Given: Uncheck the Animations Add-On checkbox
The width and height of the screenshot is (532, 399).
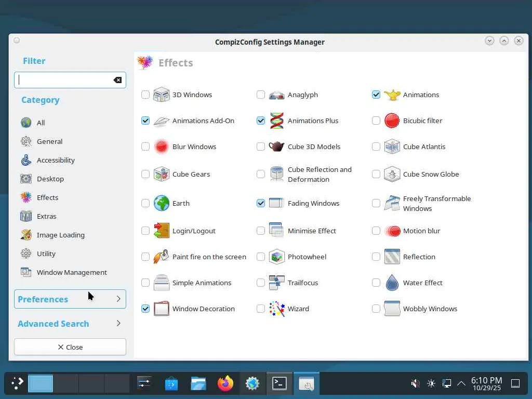Looking at the screenshot, I should (x=145, y=121).
